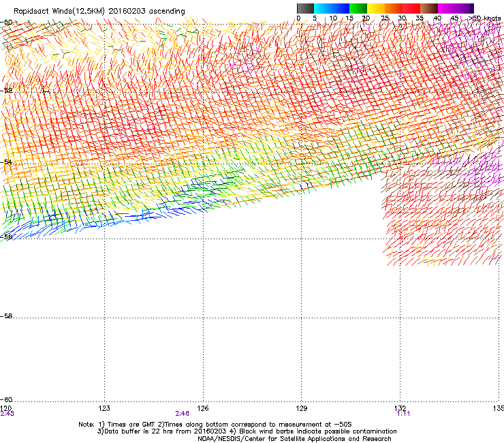
Task: Click the '>50 knots' legend label
Action: [x=484, y=18]
